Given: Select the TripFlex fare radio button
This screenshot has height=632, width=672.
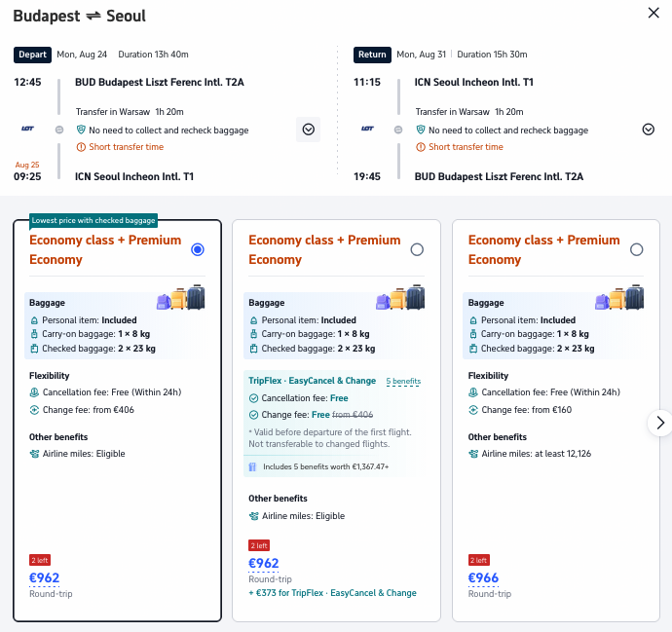Looking at the screenshot, I should coord(417,249).
